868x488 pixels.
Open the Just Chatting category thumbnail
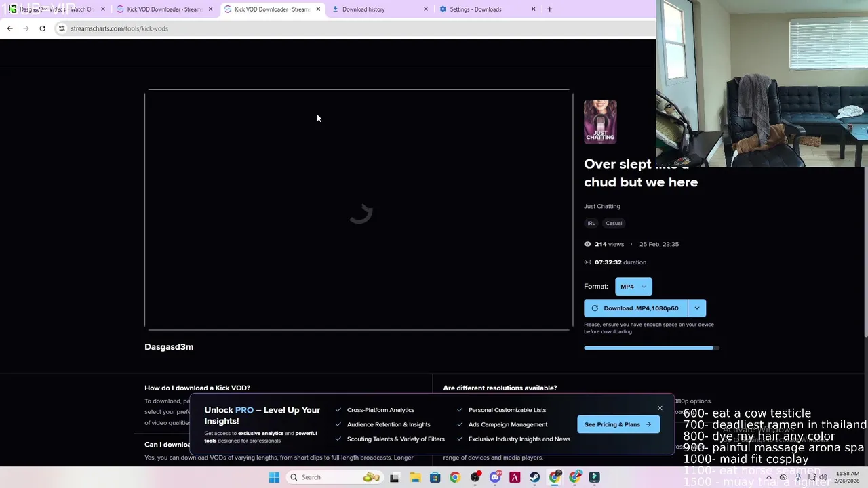(600, 122)
